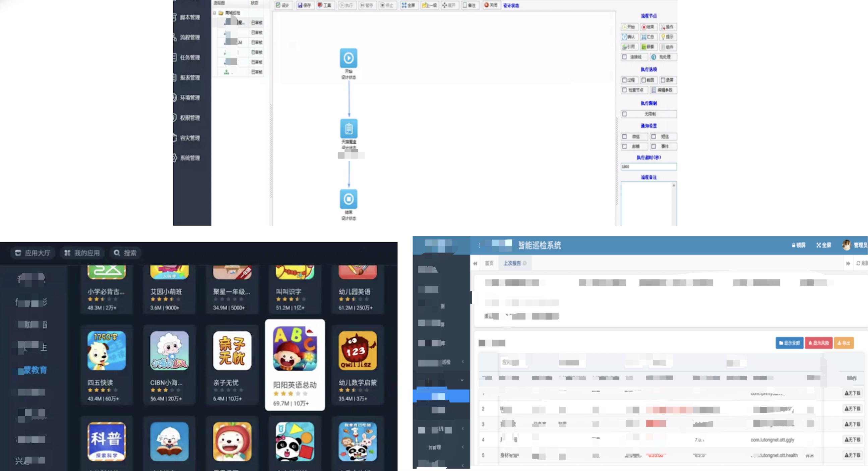Screen dimensions: 868x471
Task: Open the 管理员 user avatar menu
Action: [x=855, y=245]
